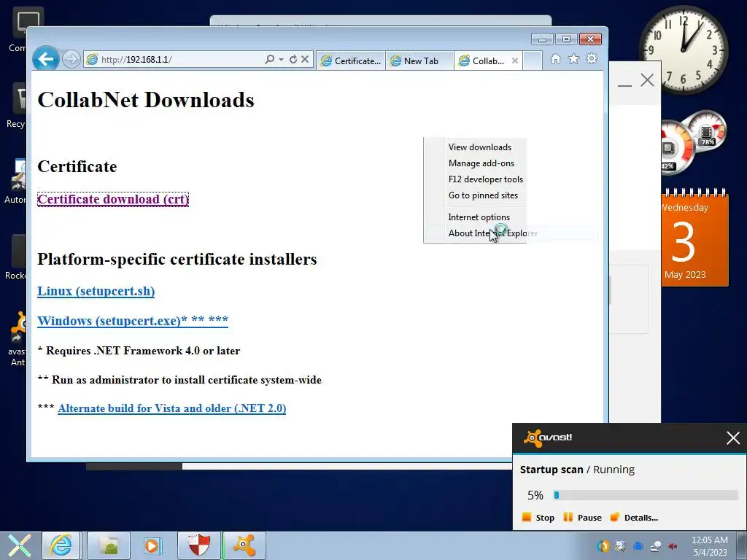
Task: Close the background window with its X
Action: [x=647, y=80]
